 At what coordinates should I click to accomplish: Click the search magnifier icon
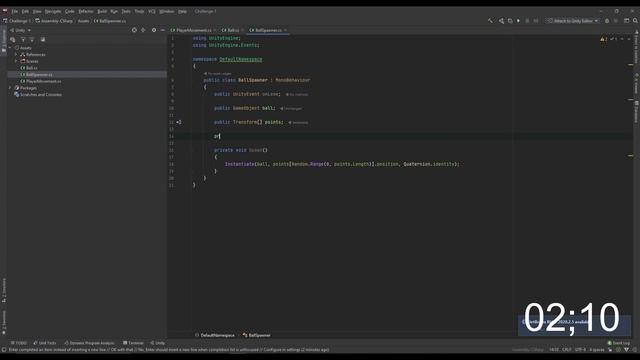636,21
